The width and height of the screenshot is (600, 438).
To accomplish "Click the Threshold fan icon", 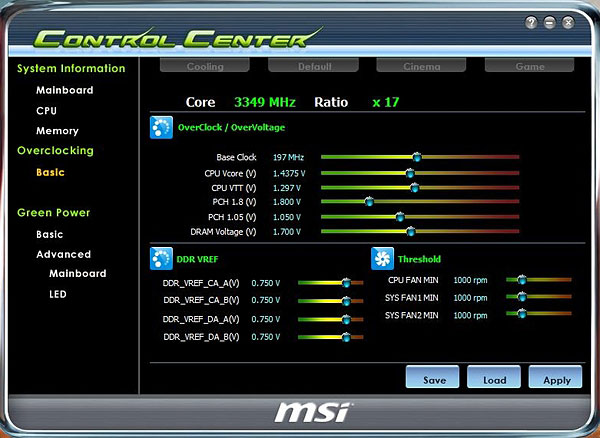I will 382,259.
